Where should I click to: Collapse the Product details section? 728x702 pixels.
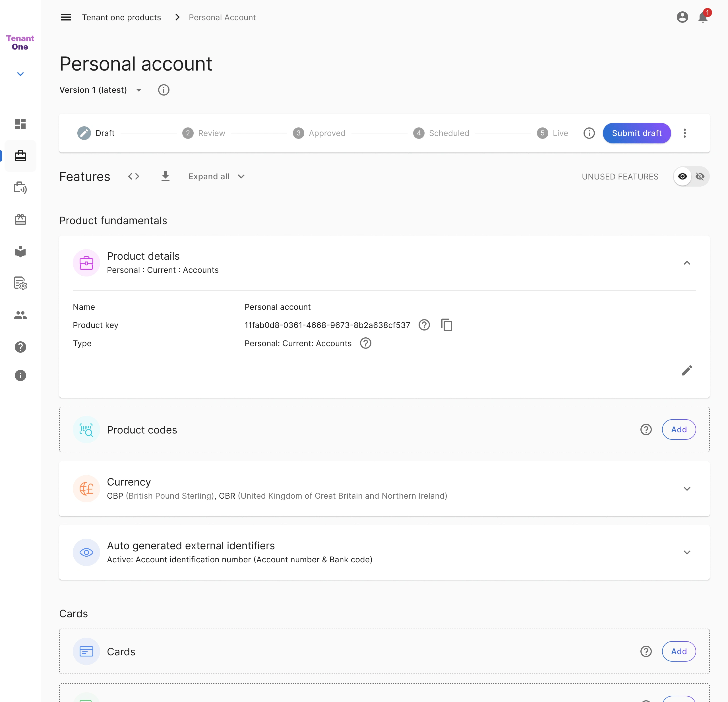(x=687, y=263)
